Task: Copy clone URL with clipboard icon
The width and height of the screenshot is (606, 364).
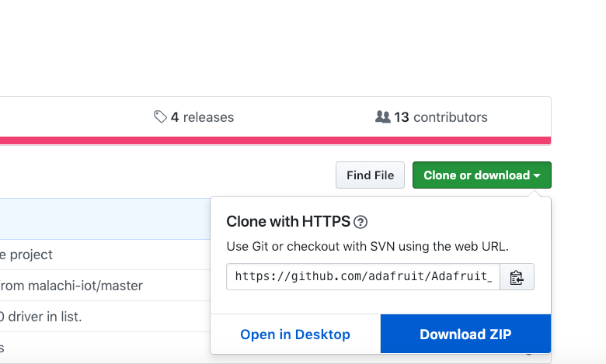Action: (516, 277)
